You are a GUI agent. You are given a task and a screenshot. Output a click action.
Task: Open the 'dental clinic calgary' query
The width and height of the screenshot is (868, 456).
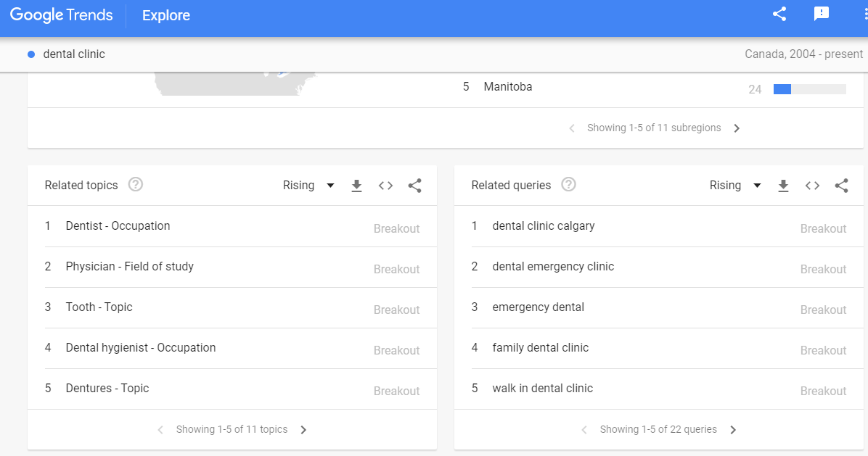[x=543, y=226]
